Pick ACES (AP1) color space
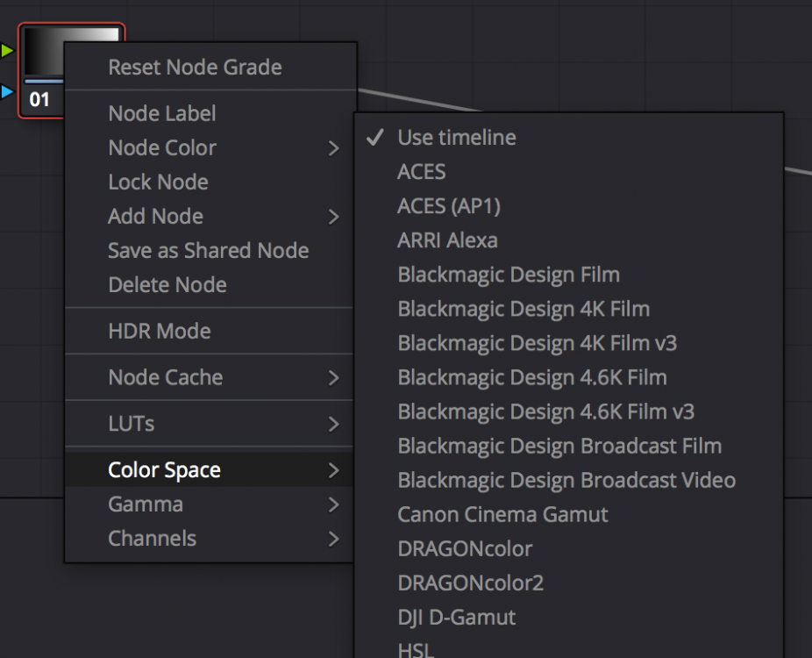The image size is (812, 658). point(448,206)
